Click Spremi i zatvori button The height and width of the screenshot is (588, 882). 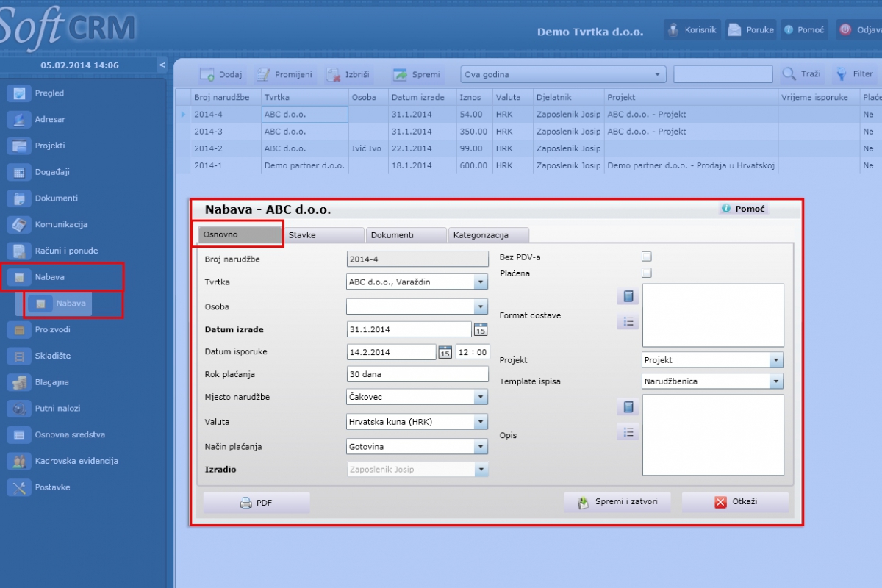(617, 502)
